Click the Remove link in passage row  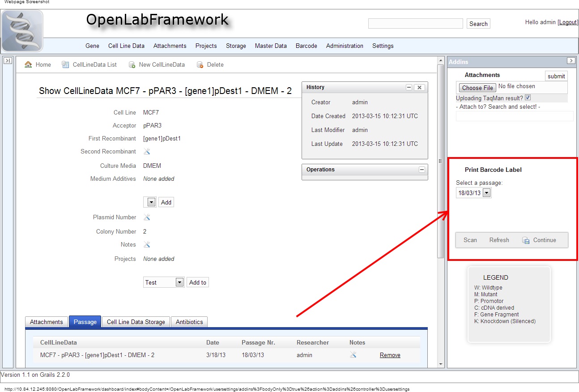tap(390, 355)
